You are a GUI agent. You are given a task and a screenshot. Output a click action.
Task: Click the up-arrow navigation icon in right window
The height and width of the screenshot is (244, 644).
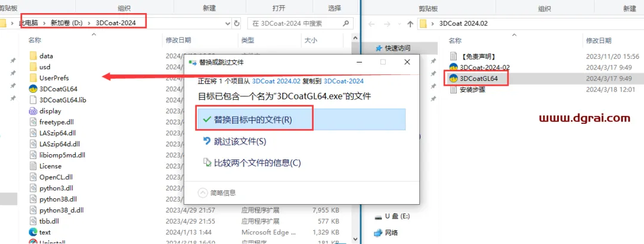(x=410, y=24)
